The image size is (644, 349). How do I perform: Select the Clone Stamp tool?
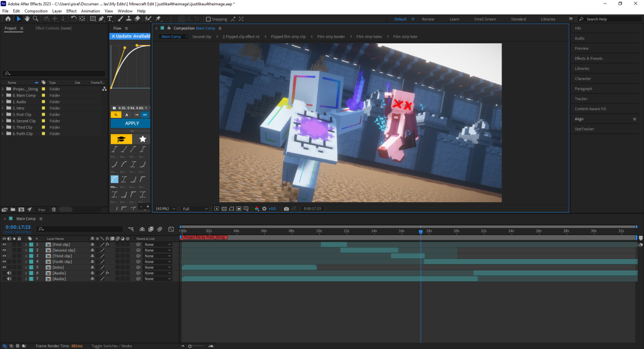pyautogui.click(x=128, y=19)
